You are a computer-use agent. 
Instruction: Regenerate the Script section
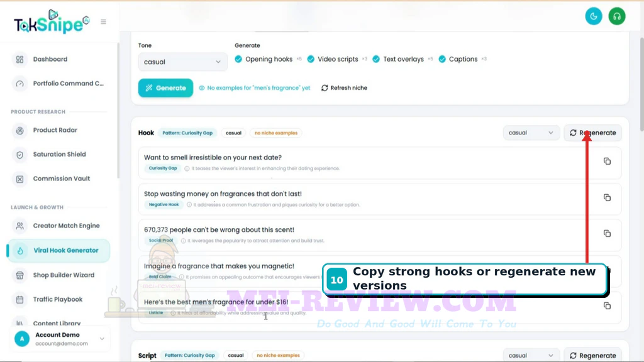(592, 356)
